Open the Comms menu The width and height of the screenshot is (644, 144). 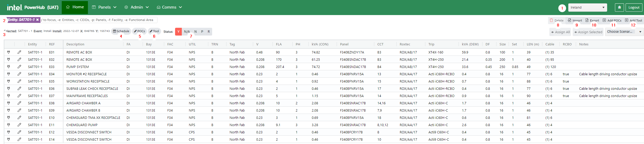[x=169, y=7]
